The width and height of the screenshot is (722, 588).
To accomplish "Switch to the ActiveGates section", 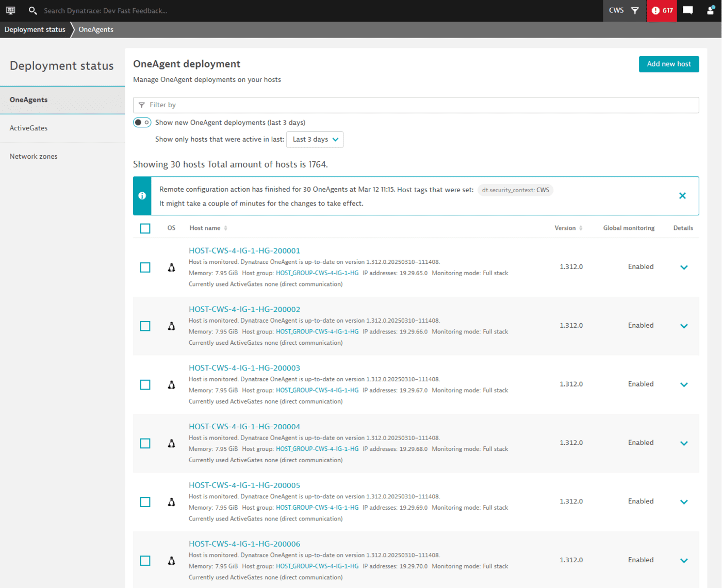I will 28,128.
